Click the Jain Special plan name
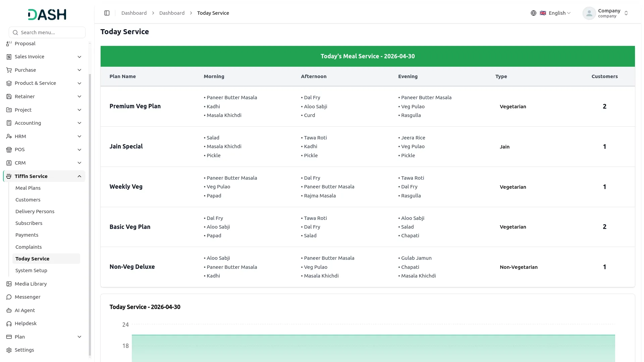The image size is (644, 362). click(126, 146)
